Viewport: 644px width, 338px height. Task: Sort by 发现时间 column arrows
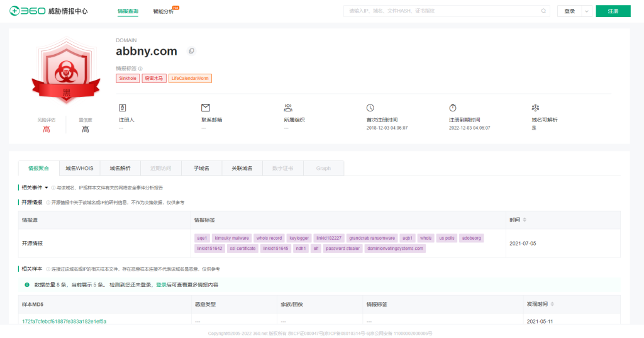pyautogui.click(x=552, y=304)
